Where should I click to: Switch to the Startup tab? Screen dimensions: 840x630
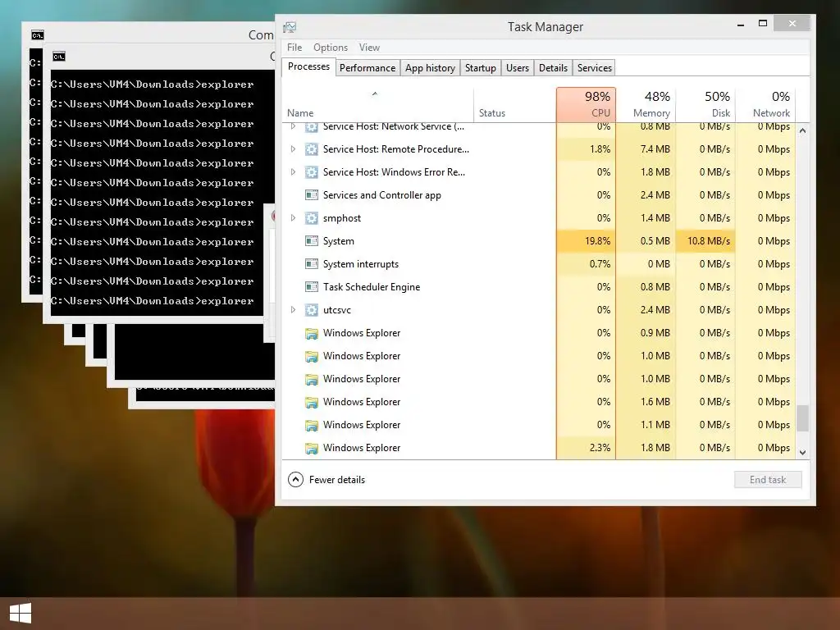tap(481, 68)
